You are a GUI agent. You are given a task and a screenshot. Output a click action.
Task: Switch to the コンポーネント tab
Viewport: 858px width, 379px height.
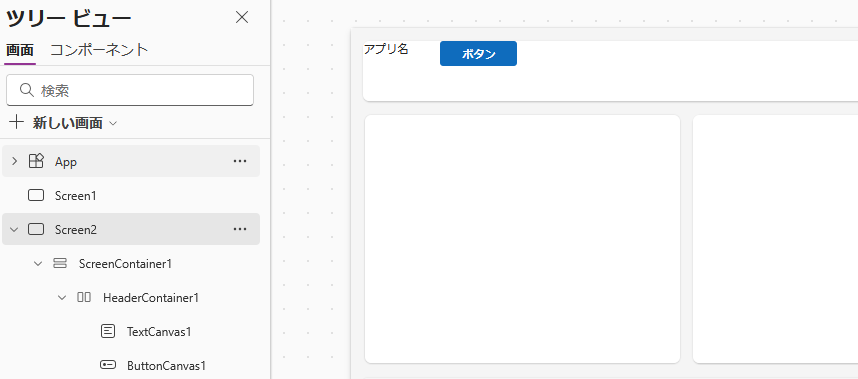pos(99,50)
